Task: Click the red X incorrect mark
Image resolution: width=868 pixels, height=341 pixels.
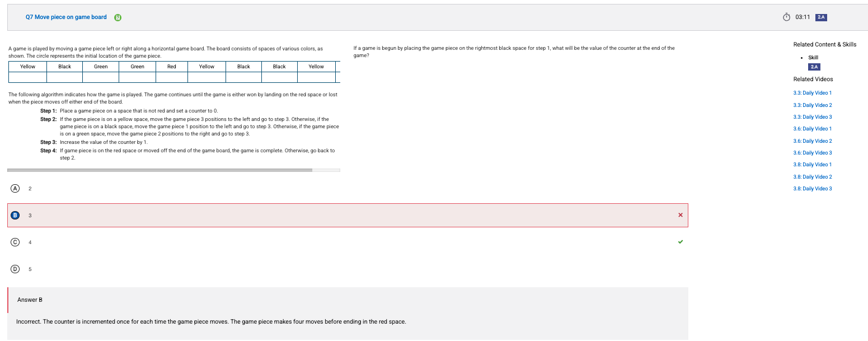Action: [680, 215]
